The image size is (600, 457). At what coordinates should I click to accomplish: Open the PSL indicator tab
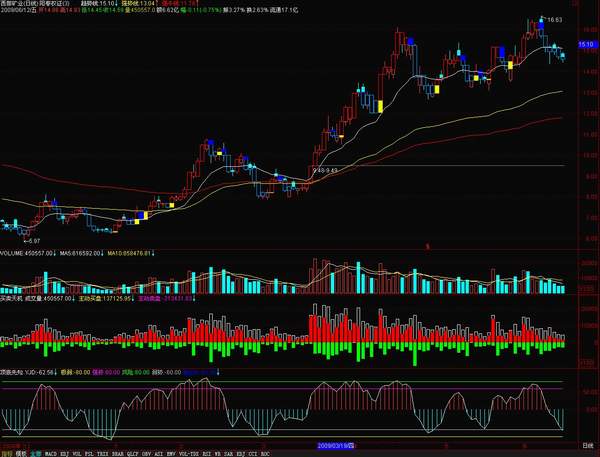89,454
